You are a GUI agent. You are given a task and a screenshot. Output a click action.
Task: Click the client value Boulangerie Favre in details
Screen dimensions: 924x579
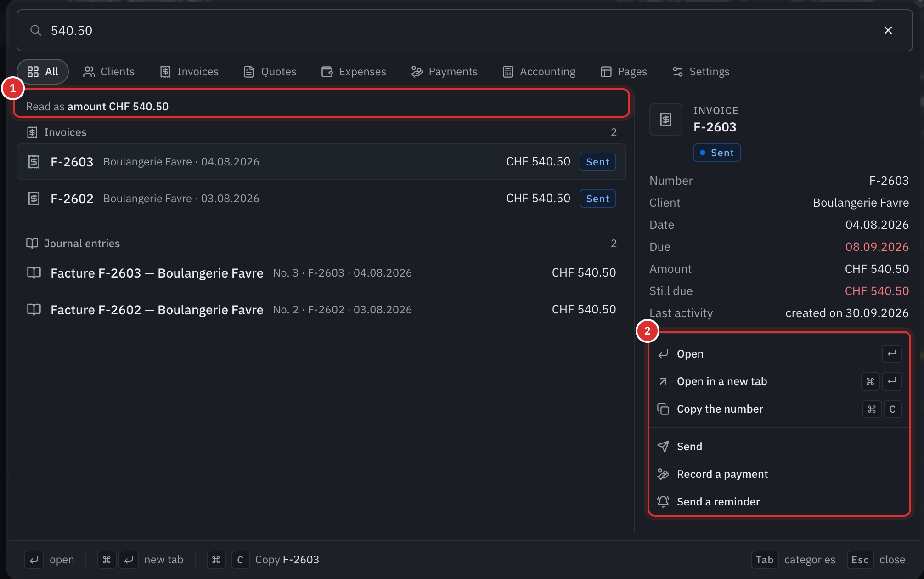point(861,203)
